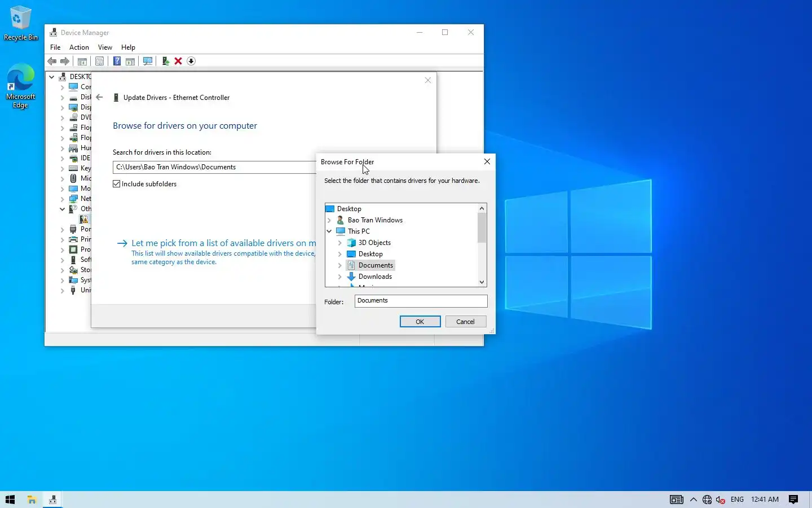The image size is (812, 508).
Task: Click the USB controllers category icon
Action: click(73, 290)
